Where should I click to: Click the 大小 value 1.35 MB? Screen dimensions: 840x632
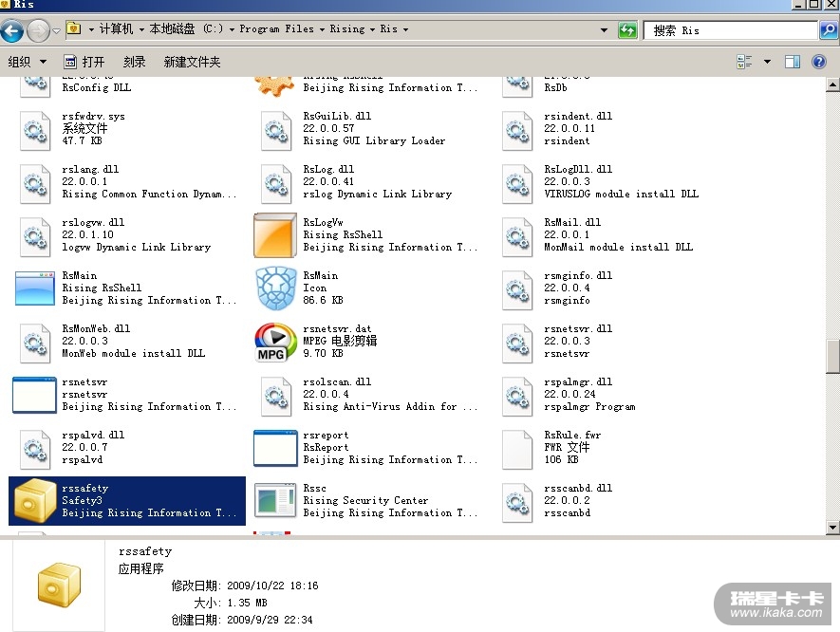pyautogui.click(x=247, y=603)
